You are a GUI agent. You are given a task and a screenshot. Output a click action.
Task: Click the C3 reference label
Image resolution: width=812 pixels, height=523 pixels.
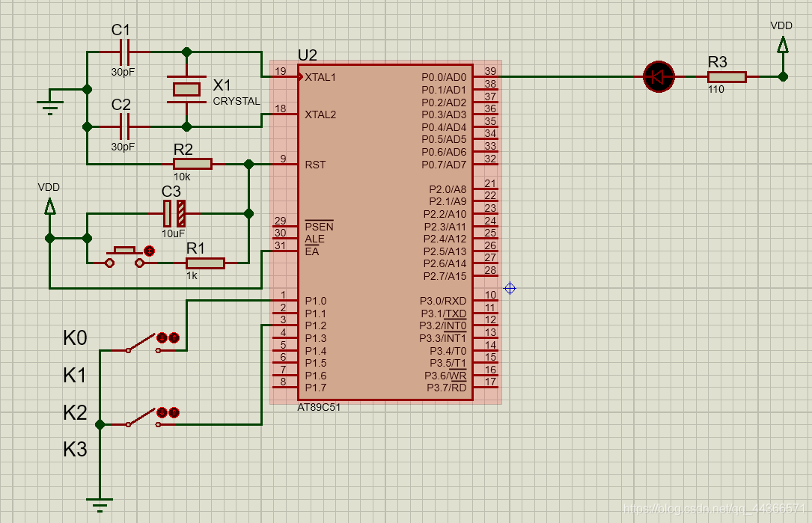(x=171, y=192)
